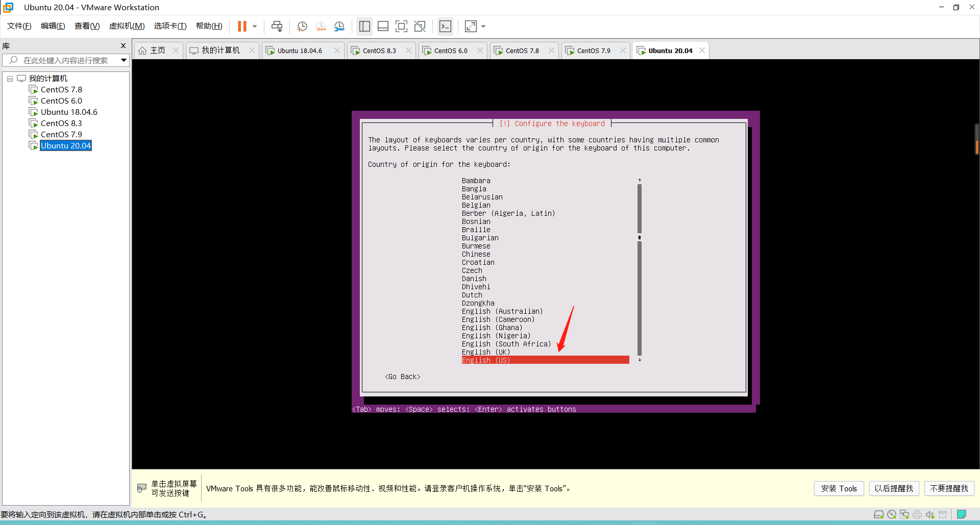Open the 查看(V) menu
This screenshot has height=525, width=980.
[x=87, y=26]
